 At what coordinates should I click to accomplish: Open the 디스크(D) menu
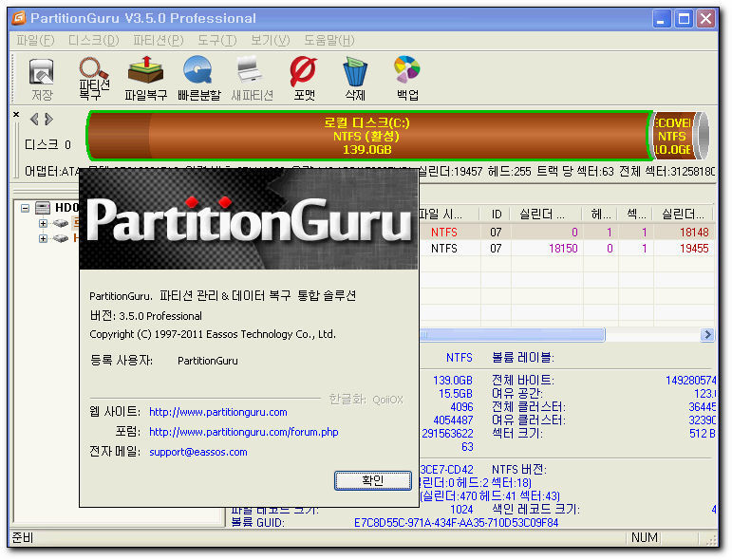(94, 41)
